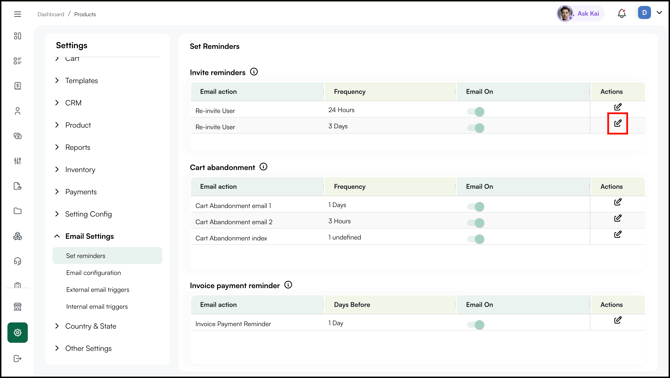Open Ask Kai assistant
Image resolution: width=670 pixels, height=378 pixels.
point(580,14)
